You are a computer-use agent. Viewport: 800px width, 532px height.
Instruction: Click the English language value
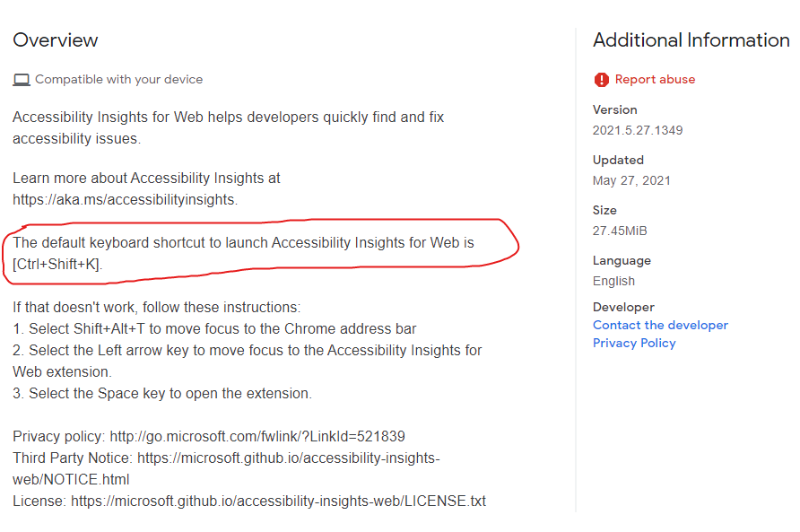[x=613, y=282]
